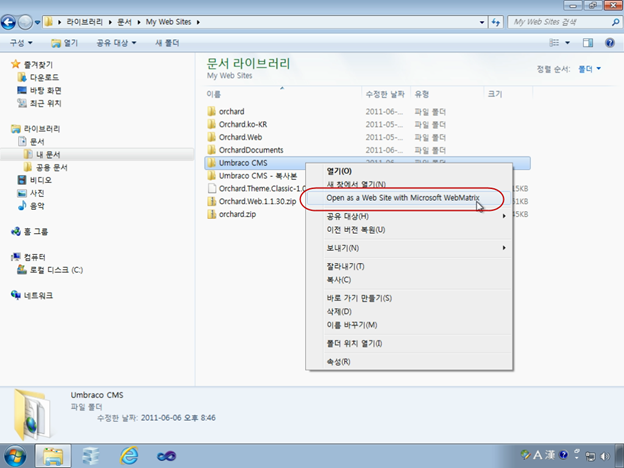Click the volume speaker tray icon
624x468 pixels.
click(x=605, y=456)
